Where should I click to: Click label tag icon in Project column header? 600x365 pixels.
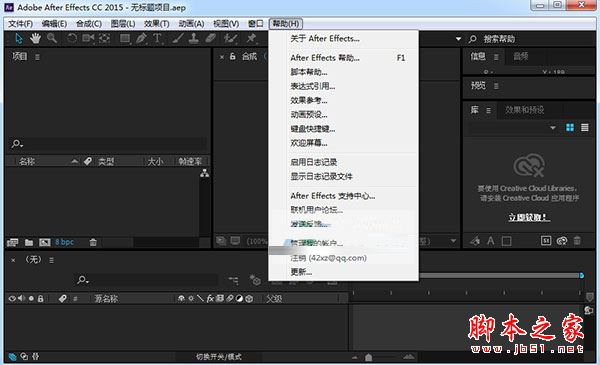point(88,161)
